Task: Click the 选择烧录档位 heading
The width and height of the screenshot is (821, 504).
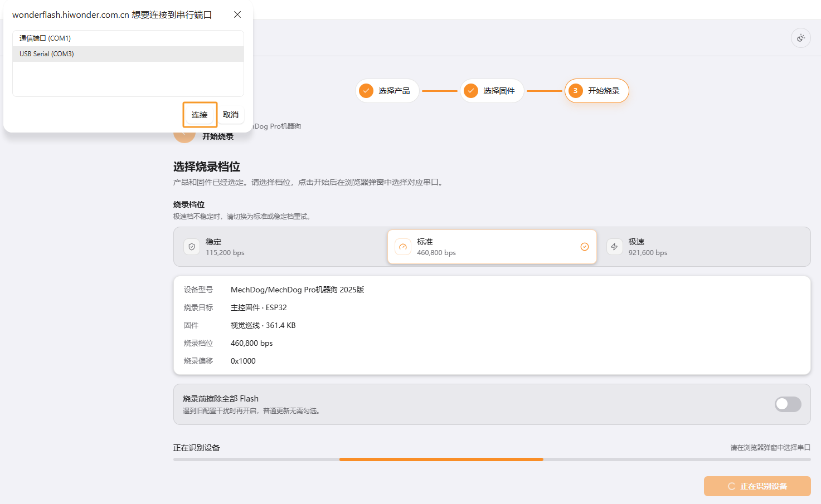Action: pos(207,167)
